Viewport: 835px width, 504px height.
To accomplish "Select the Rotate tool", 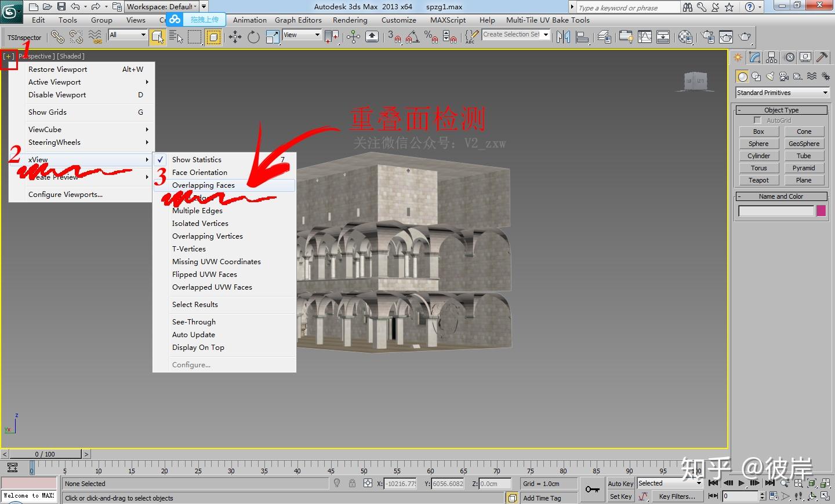I will [x=253, y=37].
